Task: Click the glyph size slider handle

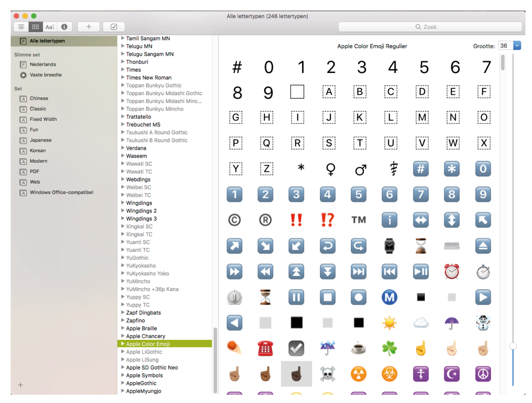Action: (x=513, y=346)
